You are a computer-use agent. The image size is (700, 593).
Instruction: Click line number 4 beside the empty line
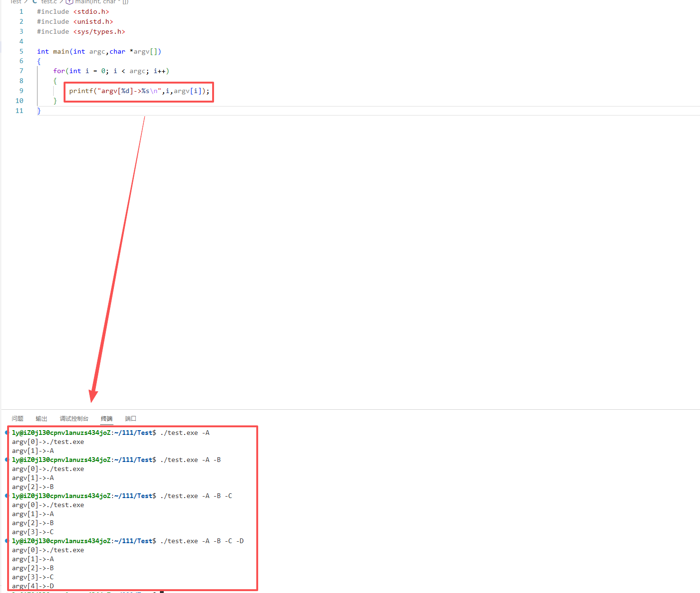tap(21, 41)
